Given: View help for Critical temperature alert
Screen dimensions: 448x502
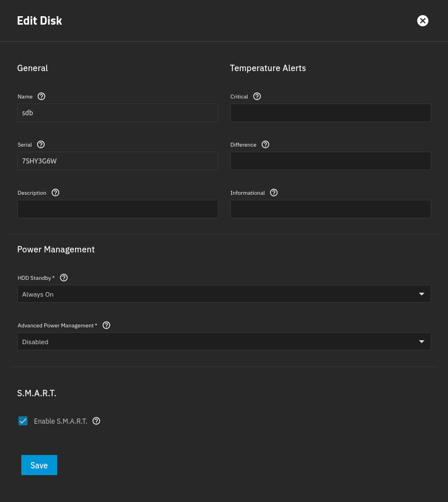Looking at the screenshot, I should tap(257, 96).
